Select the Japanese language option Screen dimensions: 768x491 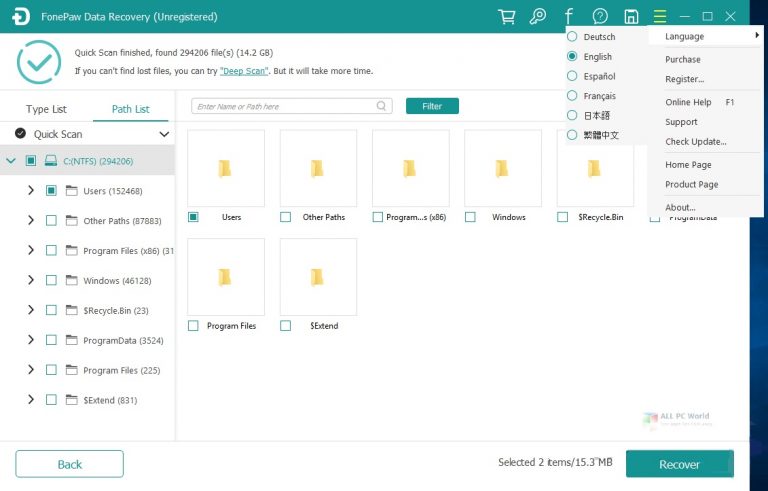(x=589, y=115)
